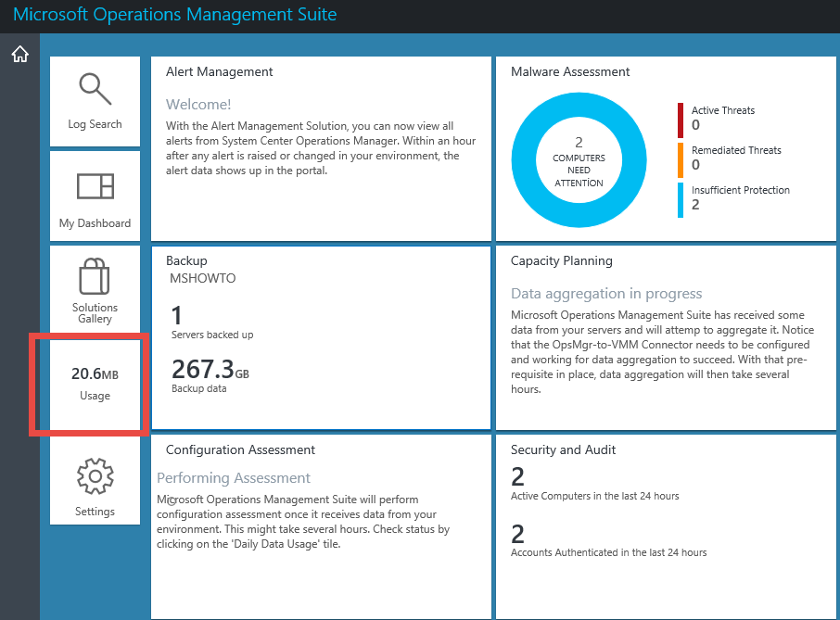Click the Active Threats label
The width and height of the screenshot is (840, 620).
point(722,110)
